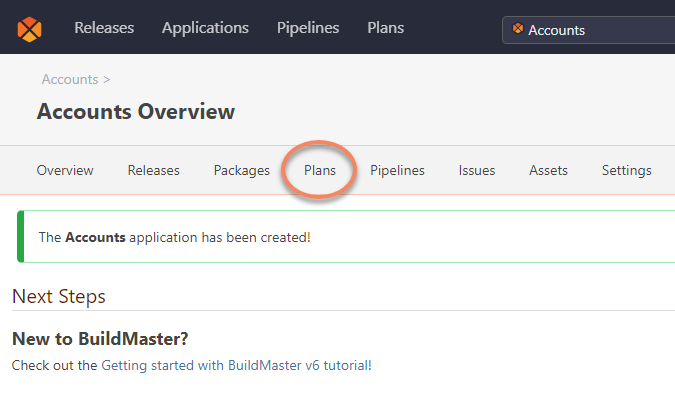Open the application's Releases tab
Screen dimensions: 675x408
point(153,171)
